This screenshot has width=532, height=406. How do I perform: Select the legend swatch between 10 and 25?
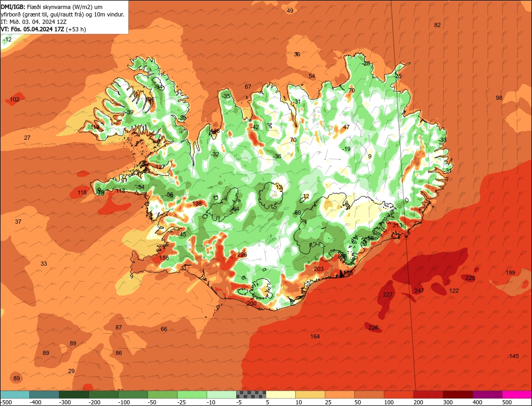click(310, 394)
